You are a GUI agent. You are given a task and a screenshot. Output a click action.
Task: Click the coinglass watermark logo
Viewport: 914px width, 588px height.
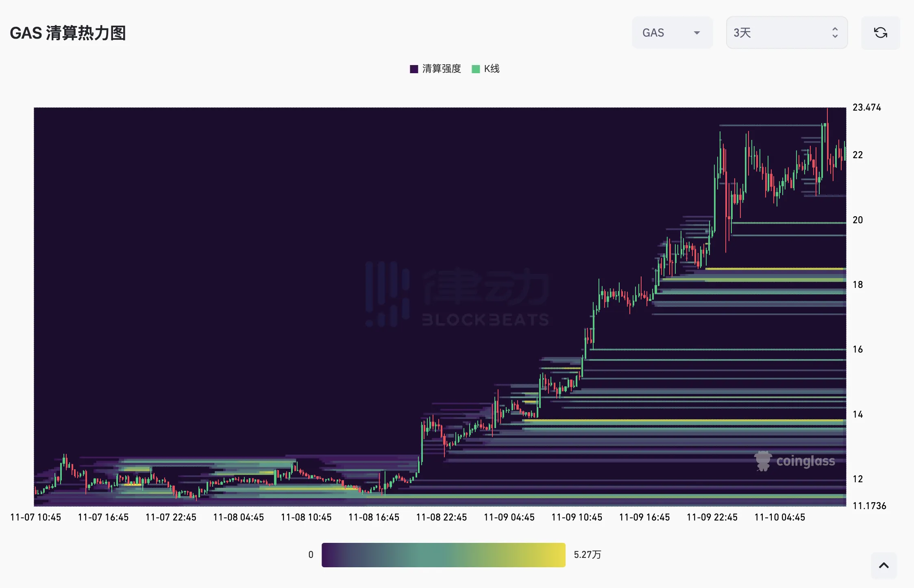(794, 461)
